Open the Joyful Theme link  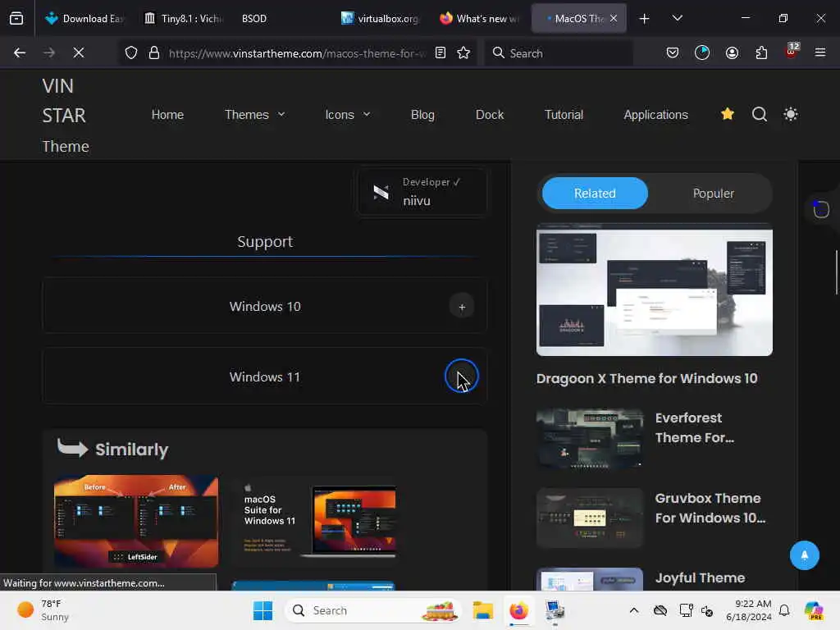coord(700,577)
